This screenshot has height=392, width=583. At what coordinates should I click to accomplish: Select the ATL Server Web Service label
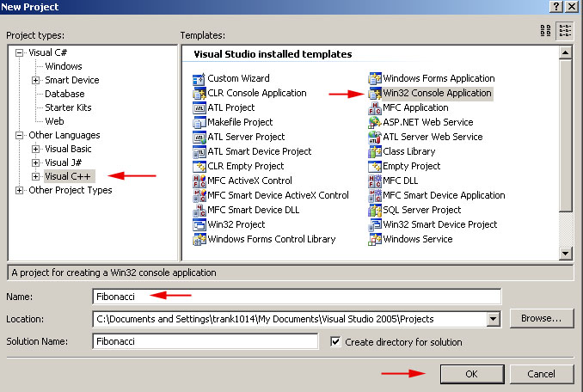[433, 137]
